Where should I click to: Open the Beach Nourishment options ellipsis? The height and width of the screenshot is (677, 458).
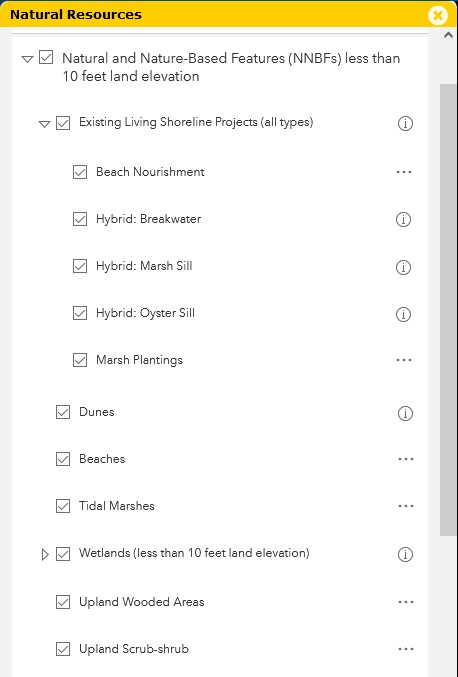click(x=404, y=172)
